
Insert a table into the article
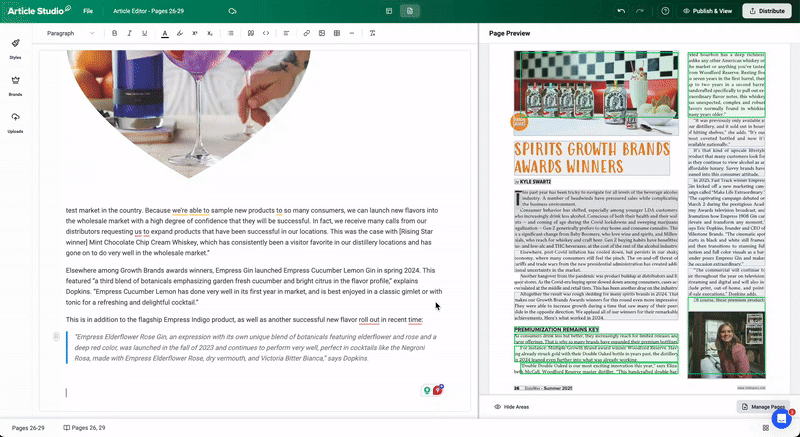335,33
